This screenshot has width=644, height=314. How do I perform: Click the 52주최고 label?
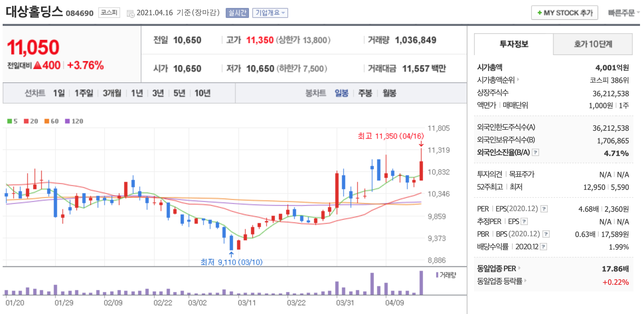coord(490,187)
